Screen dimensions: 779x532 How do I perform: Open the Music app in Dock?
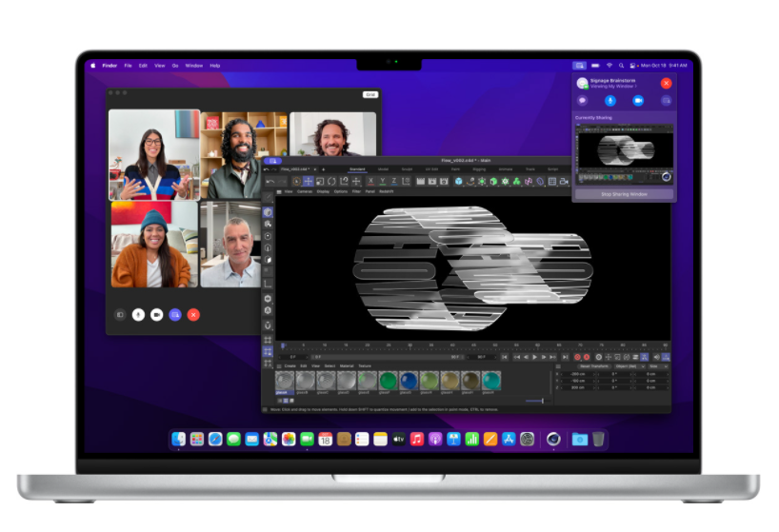coord(417,439)
